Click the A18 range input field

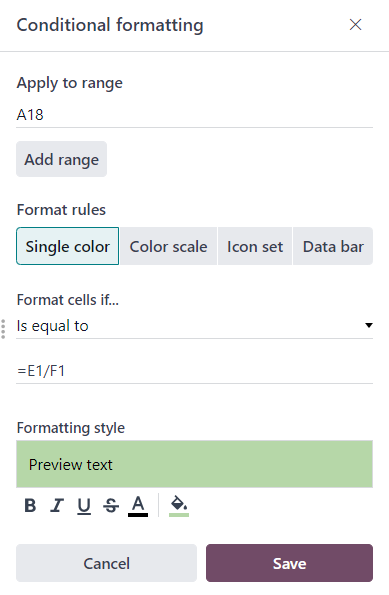pos(194,115)
